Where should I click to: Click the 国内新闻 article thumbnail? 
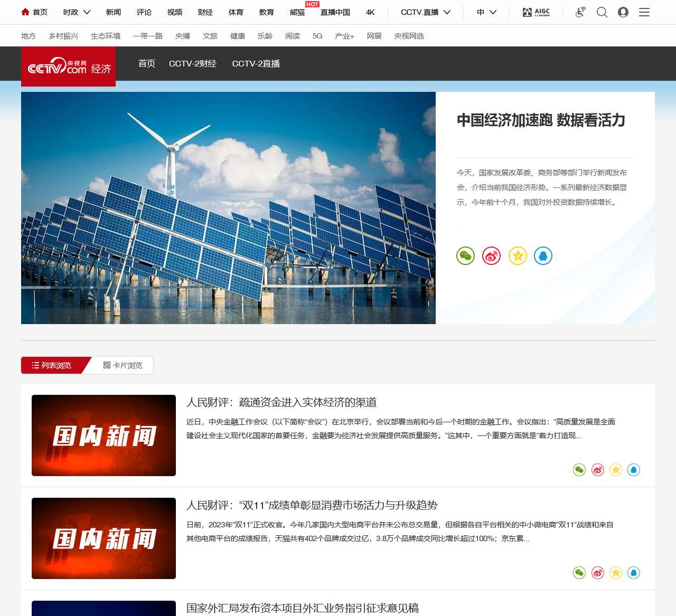104,435
